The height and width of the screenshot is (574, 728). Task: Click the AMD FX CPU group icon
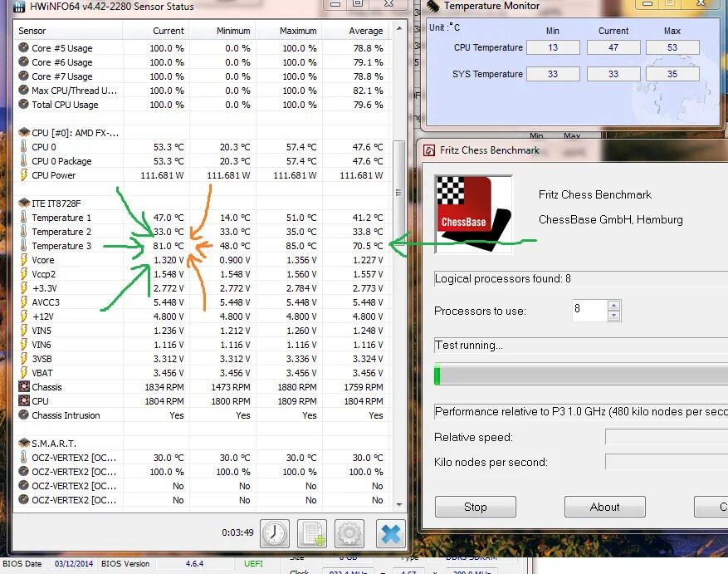pyautogui.click(x=24, y=132)
